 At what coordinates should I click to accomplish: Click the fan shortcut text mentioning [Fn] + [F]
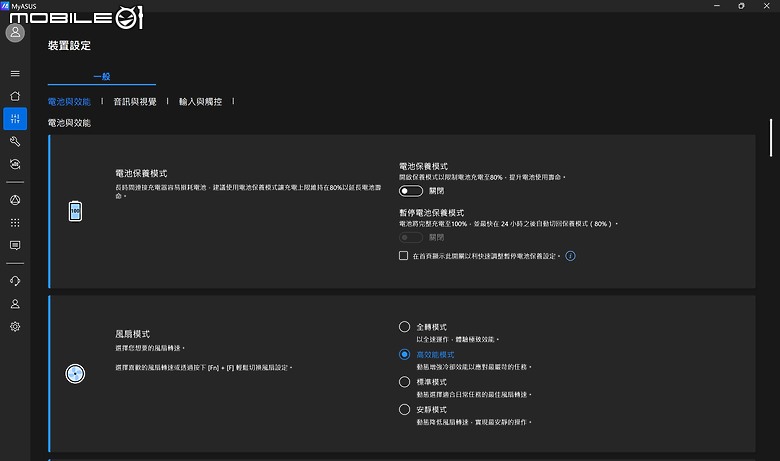pyautogui.click(x=204, y=368)
